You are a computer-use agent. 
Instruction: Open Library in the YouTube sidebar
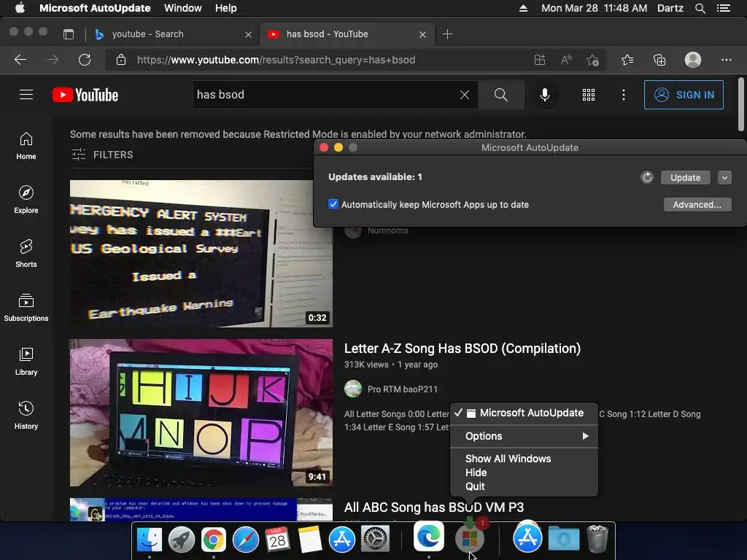(x=26, y=362)
